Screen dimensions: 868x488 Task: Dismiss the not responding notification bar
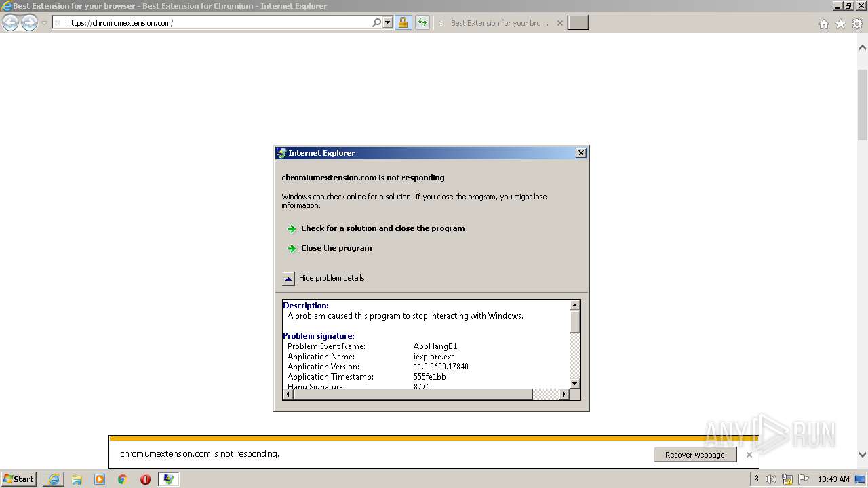tap(749, 455)
